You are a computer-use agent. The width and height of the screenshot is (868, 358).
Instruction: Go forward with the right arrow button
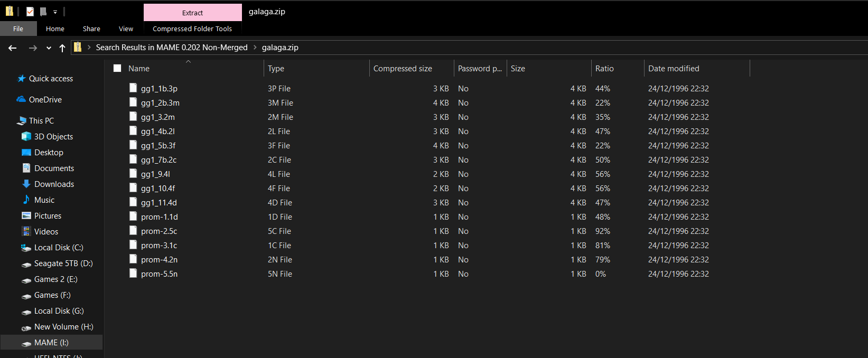point(33,48)
